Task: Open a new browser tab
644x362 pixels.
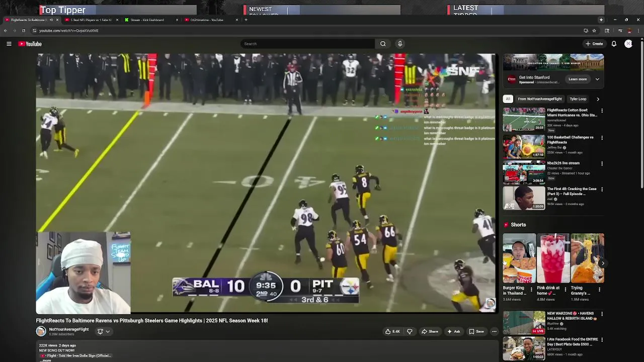Action: [246, 20]
